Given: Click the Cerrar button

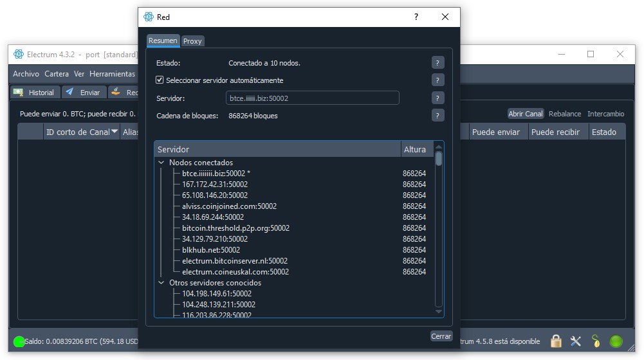Looking at the screenshot, I should pos(441,336).
